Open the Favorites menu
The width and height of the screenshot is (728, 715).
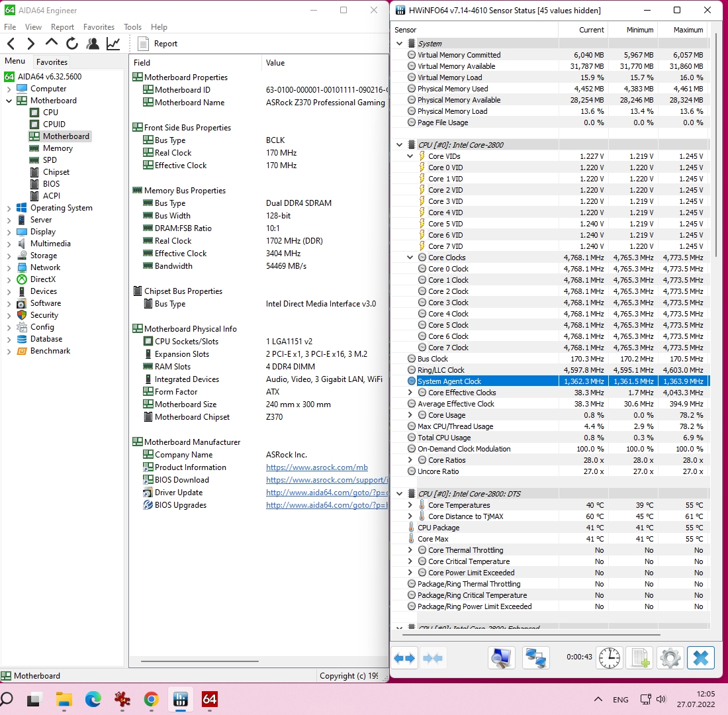[99, 27]
